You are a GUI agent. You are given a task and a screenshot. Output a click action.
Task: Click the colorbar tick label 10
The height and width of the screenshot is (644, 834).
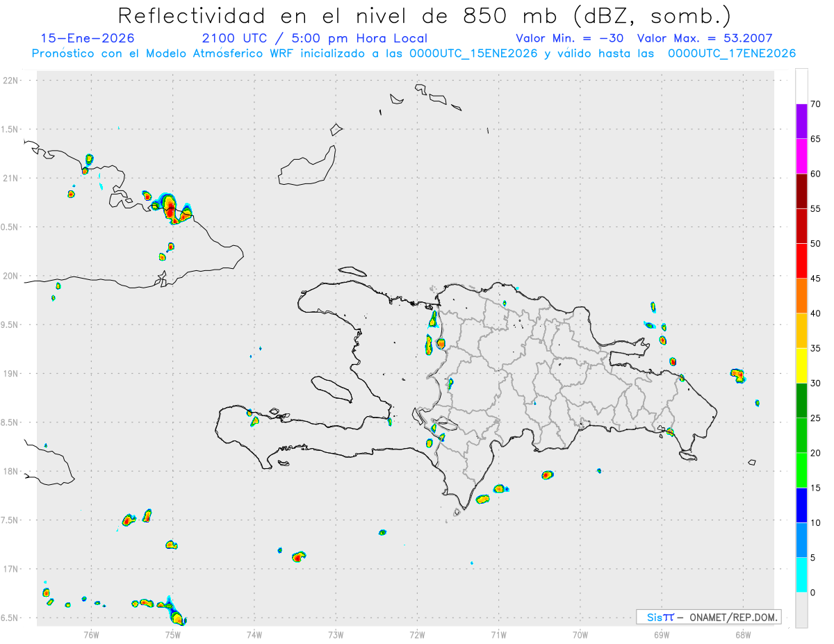coord(815,523)
